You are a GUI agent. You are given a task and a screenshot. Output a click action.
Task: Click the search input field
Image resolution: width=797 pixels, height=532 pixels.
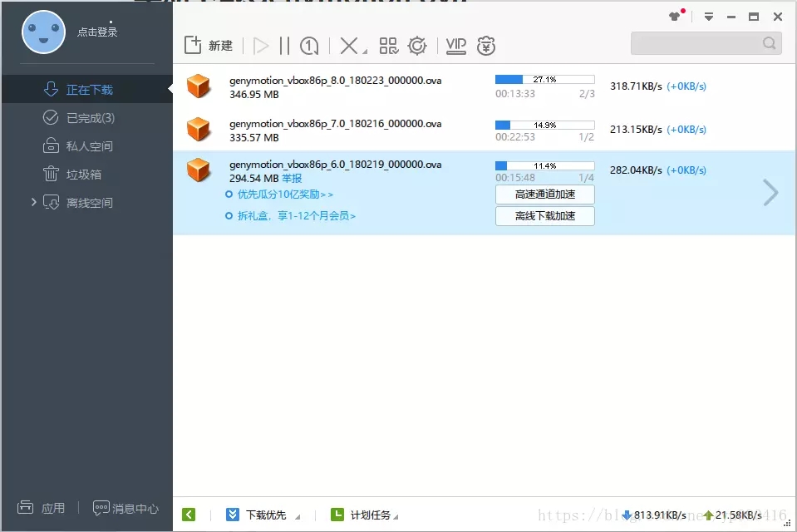[x=696, y=43]
